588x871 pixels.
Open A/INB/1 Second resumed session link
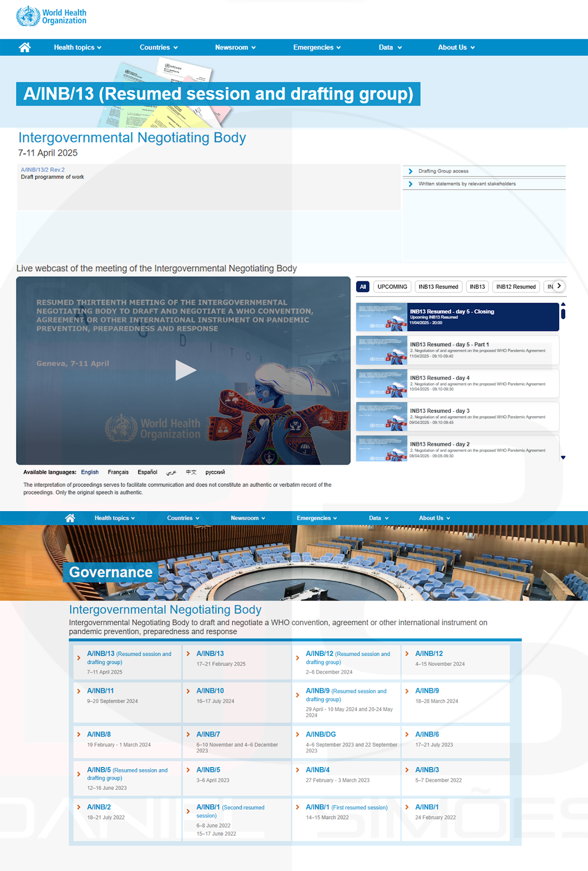[x=231, y=811]
